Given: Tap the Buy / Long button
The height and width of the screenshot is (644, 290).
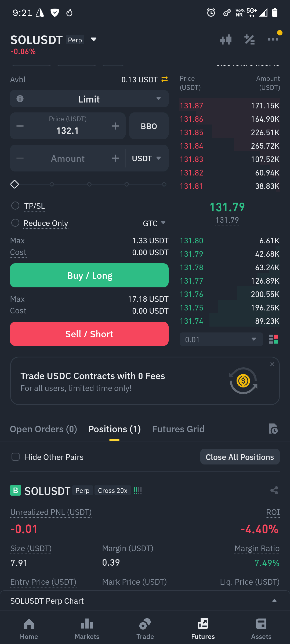Looking at the screenshot, I should tap(89, 275).
